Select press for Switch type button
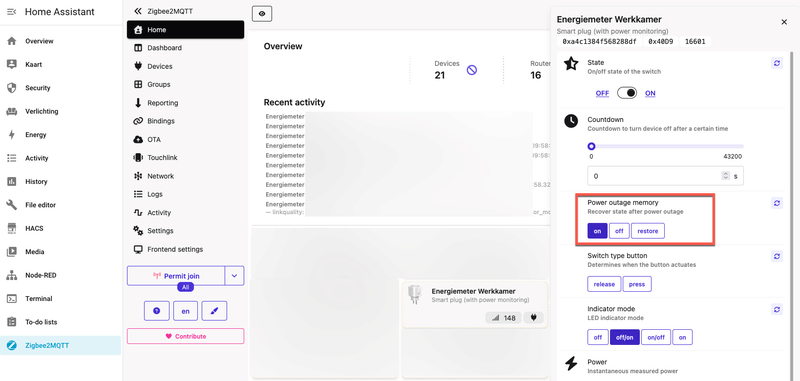Image resolution: width=800 pixels, height=381 pixels. 637,284
